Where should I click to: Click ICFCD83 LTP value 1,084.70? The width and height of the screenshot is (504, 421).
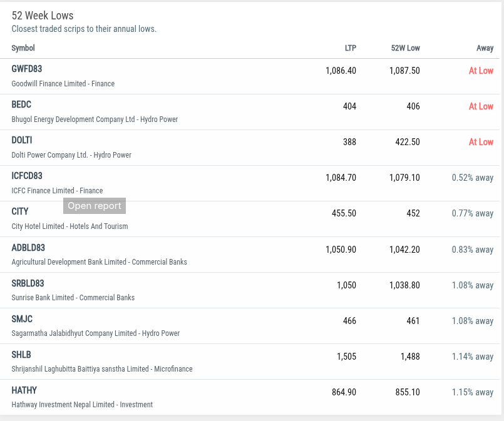[341, 178]
